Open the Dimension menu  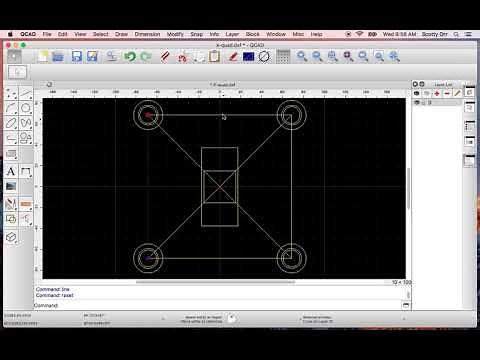coord(147,34)
